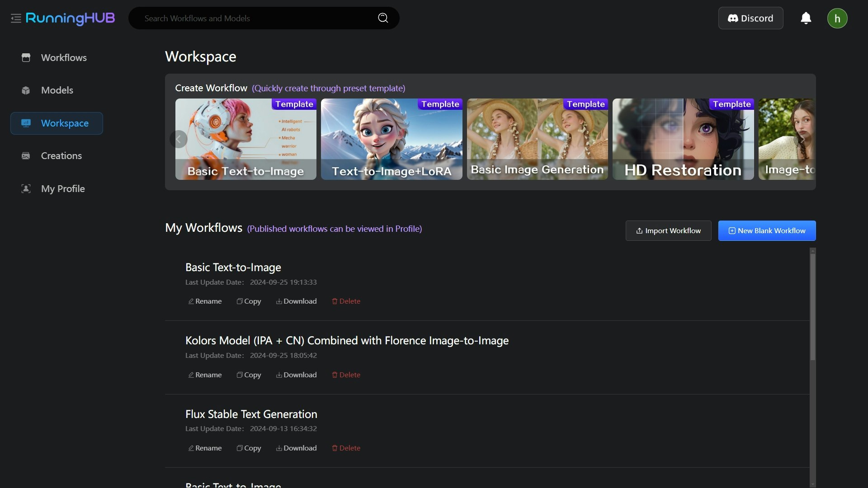This screenshot has height=488, width=868.
Task: Click the Import Workflow button
Action: click(x=668, y=231)
